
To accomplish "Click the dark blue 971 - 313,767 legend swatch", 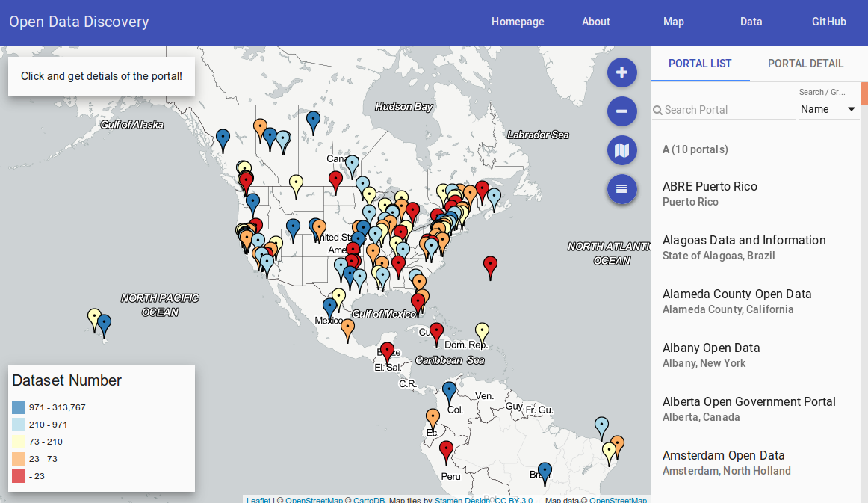I will pyautogui.click(x=19, y=407).
